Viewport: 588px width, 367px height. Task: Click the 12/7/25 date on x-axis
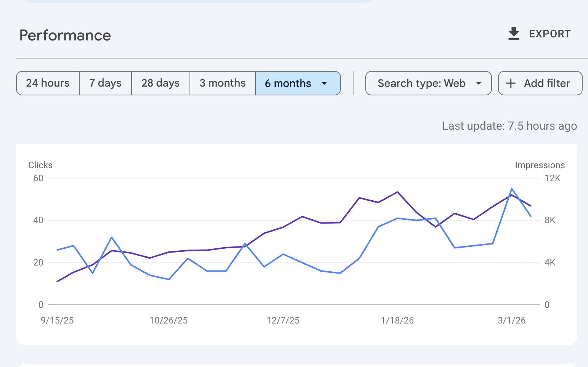(283, 320)
